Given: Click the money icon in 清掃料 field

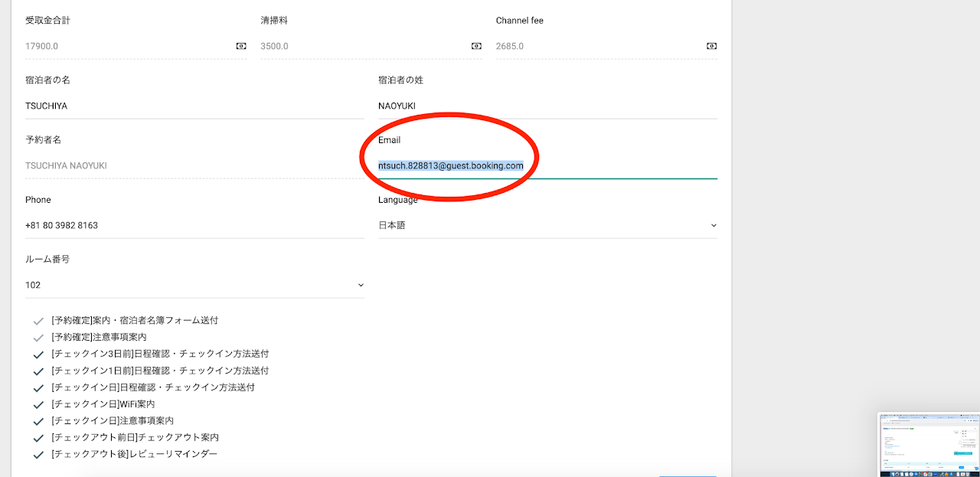Looking at the screenshot, I should pos(476,46).
